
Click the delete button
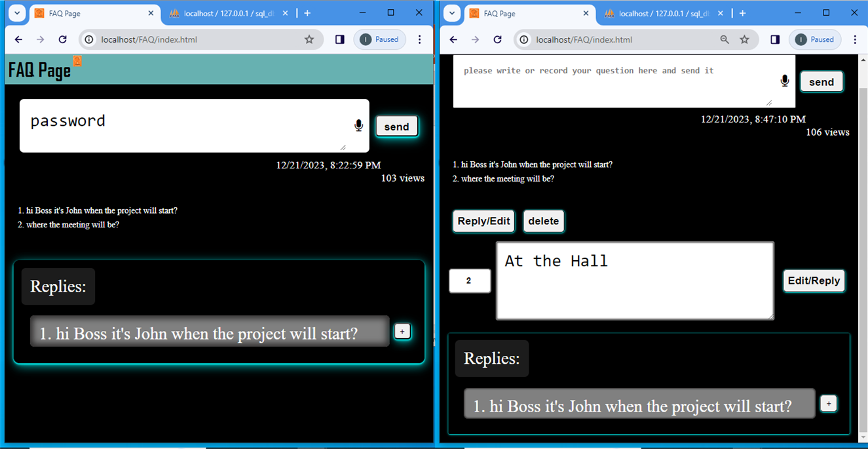pos(543,221)
